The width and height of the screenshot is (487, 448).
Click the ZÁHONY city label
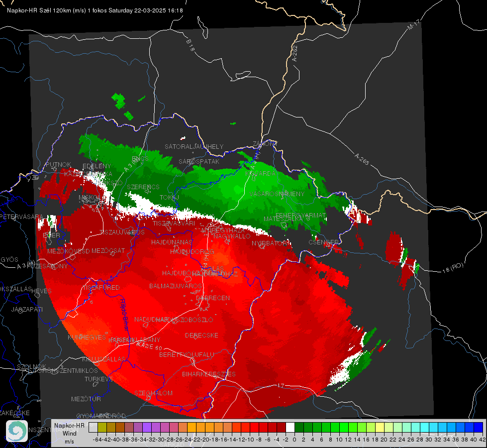click(265, 144)
